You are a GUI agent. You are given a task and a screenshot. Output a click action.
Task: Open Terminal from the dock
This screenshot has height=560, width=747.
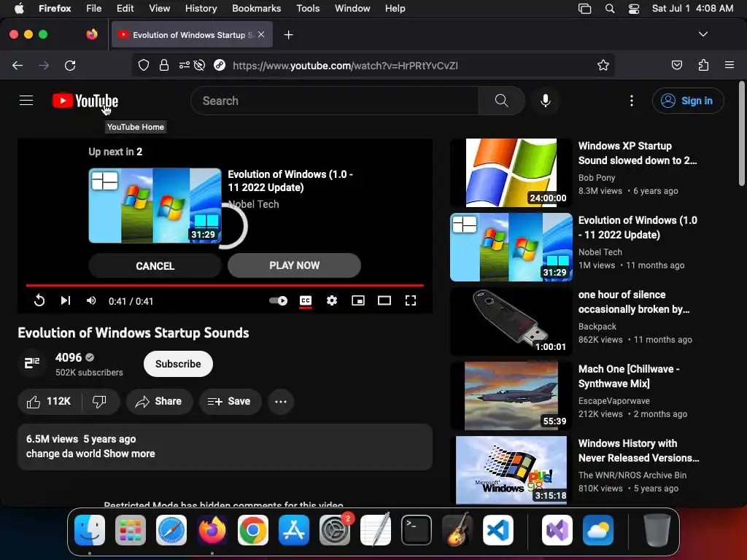point(417,530)
